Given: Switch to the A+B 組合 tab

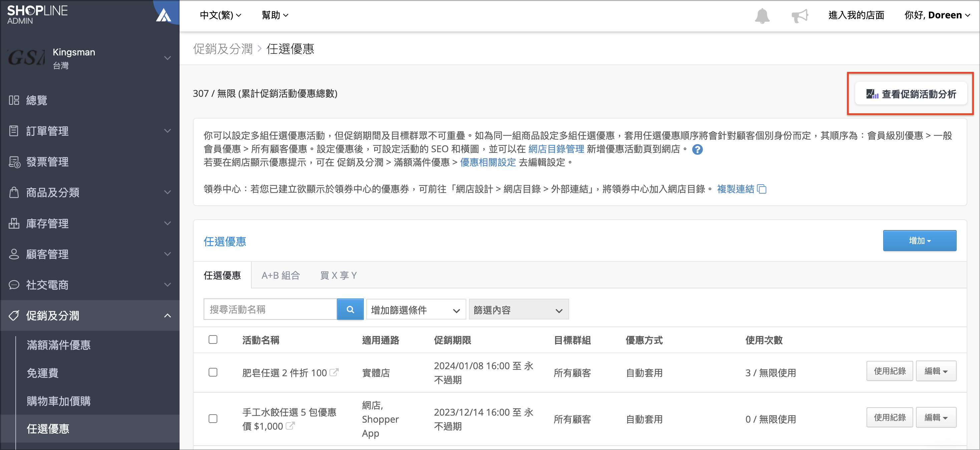Looking at the screenshot, I should pyautogui.click(x=281, y=275).
